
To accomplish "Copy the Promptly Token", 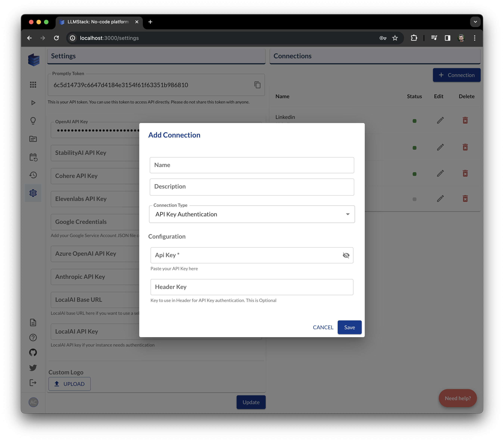I will (x=257, y=85).
